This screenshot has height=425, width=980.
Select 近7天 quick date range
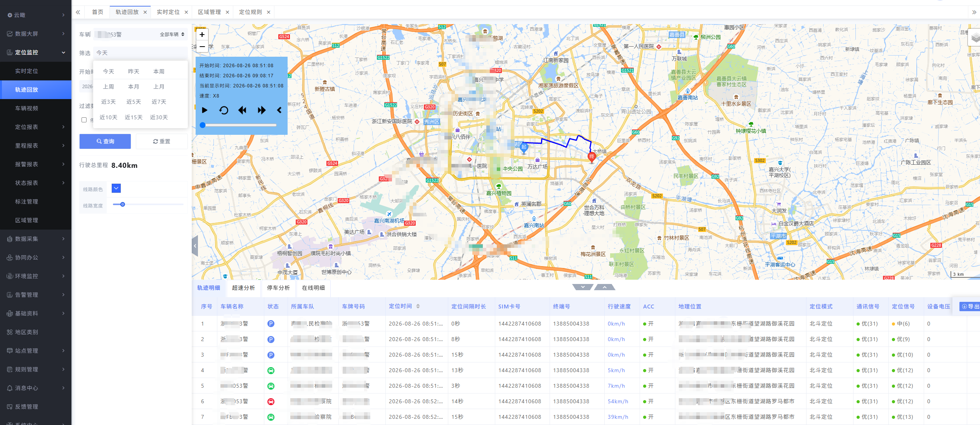pyautogui.click(x=159, y=102)
